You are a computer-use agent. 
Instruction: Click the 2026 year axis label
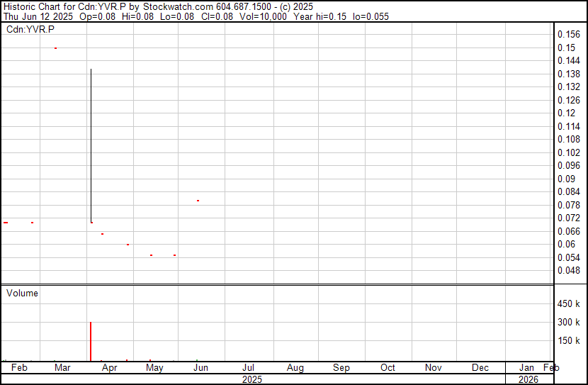click(528, 379)
